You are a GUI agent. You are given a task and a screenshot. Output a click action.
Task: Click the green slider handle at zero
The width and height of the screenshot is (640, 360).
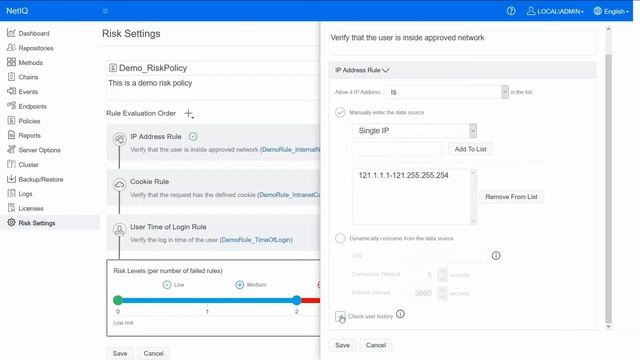(x=118, y=300)
